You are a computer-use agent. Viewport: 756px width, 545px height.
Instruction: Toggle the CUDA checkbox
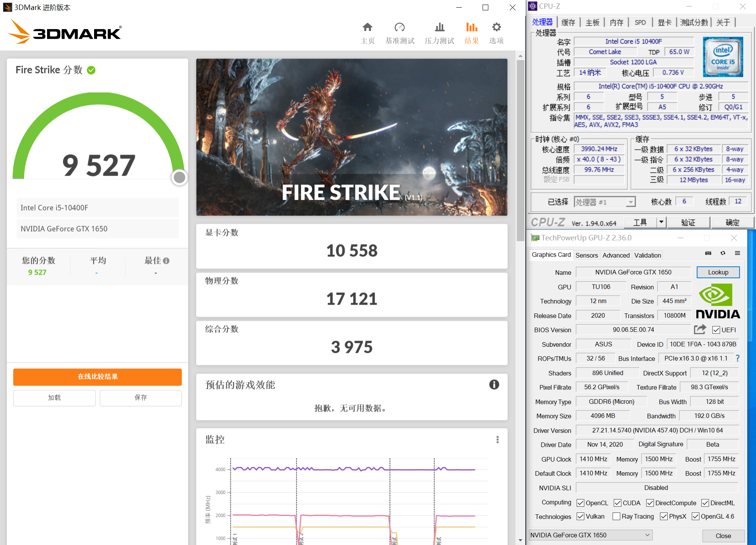(x=618, y=503)
